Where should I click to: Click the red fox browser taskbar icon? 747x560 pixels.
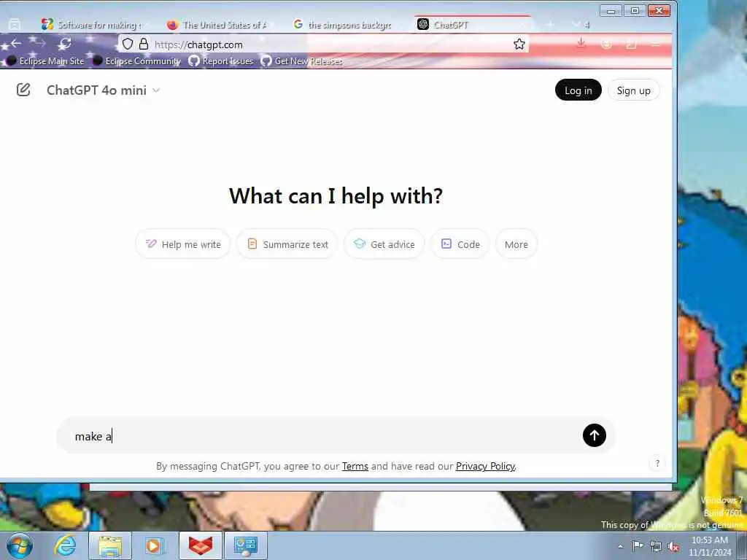[201, 545]
